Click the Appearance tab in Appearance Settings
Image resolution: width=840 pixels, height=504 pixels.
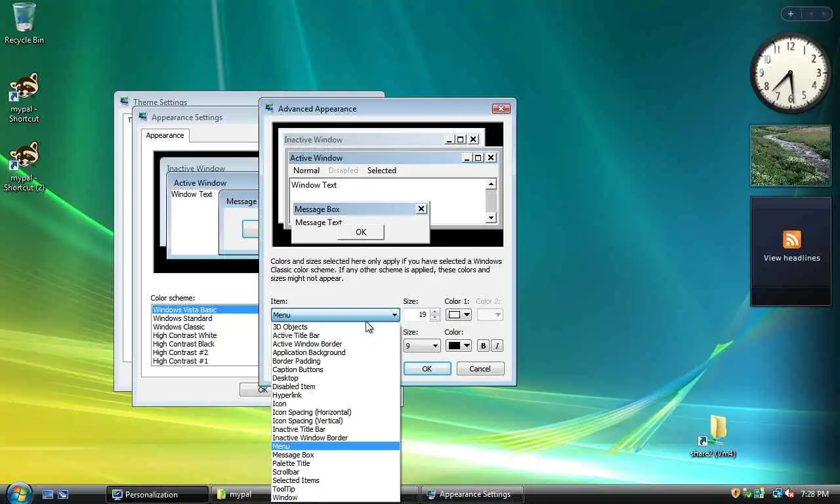pyautogui.click(x=165, y=135)
